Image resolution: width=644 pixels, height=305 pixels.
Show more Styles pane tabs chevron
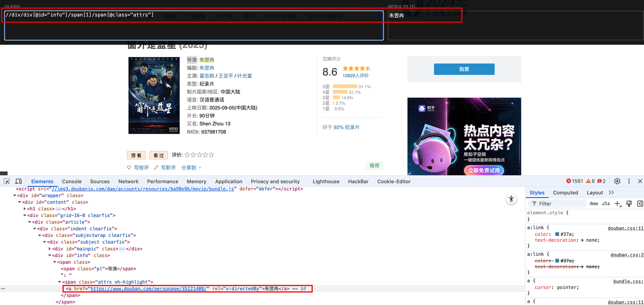pos(611,193)
